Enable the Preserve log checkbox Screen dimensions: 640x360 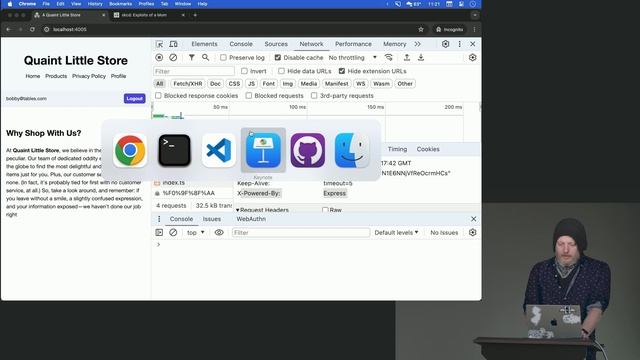pos(223,58)
